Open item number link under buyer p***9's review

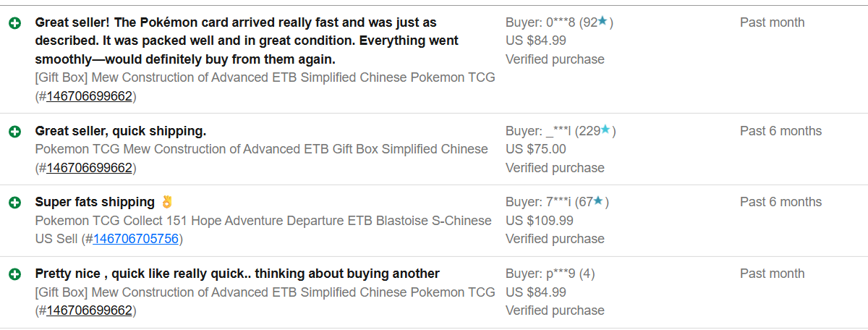[89, 310]
